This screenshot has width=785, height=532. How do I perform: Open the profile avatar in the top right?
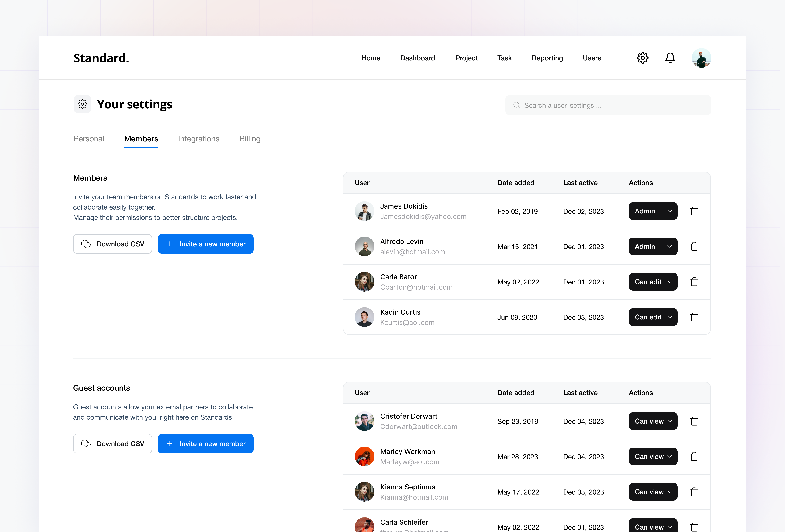(x=701, y=58)
